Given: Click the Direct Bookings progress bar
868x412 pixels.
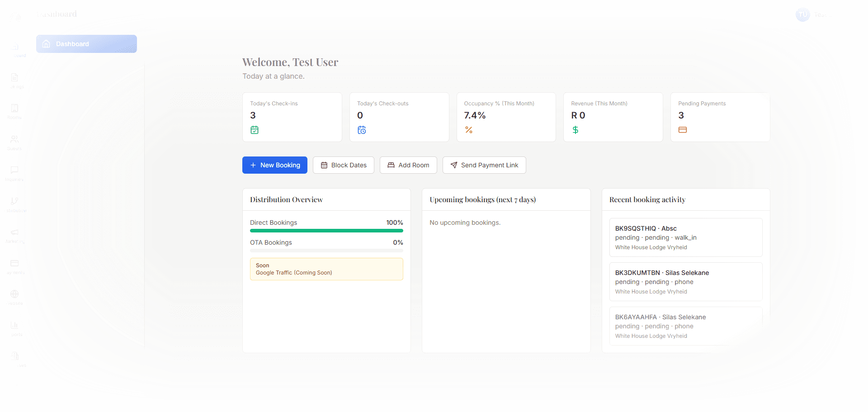Looking at the screenshot, I should [326, 231].
